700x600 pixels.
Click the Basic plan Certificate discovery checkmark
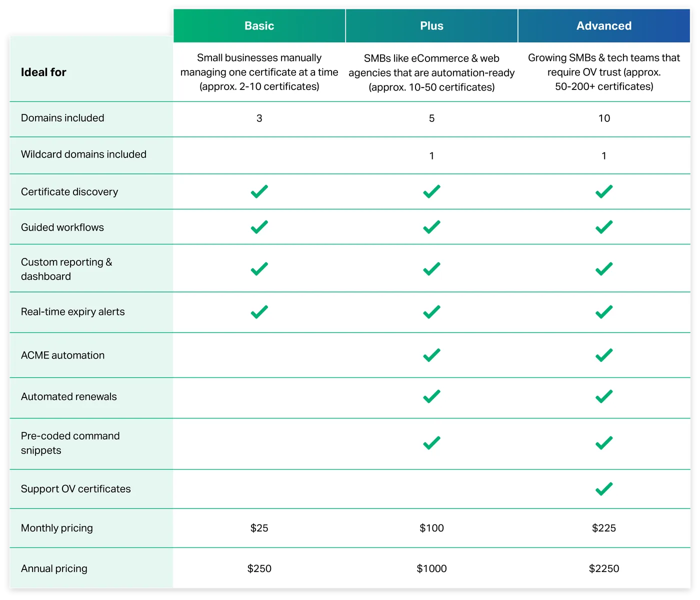point(259,191)
